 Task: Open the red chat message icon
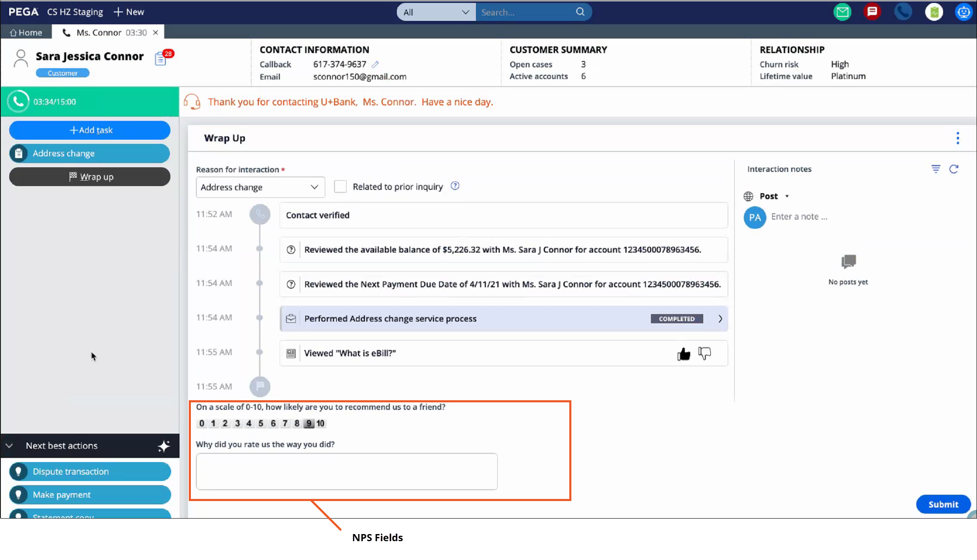872,12
